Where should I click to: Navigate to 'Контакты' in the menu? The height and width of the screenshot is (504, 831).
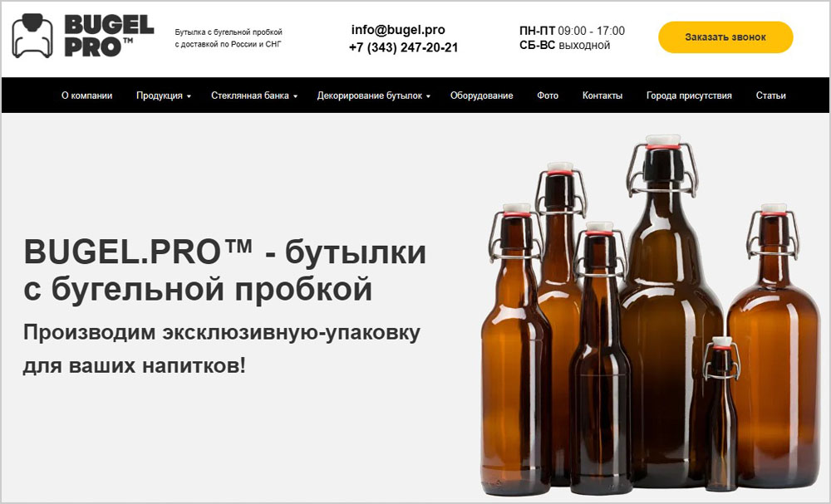tap(602, 95)
